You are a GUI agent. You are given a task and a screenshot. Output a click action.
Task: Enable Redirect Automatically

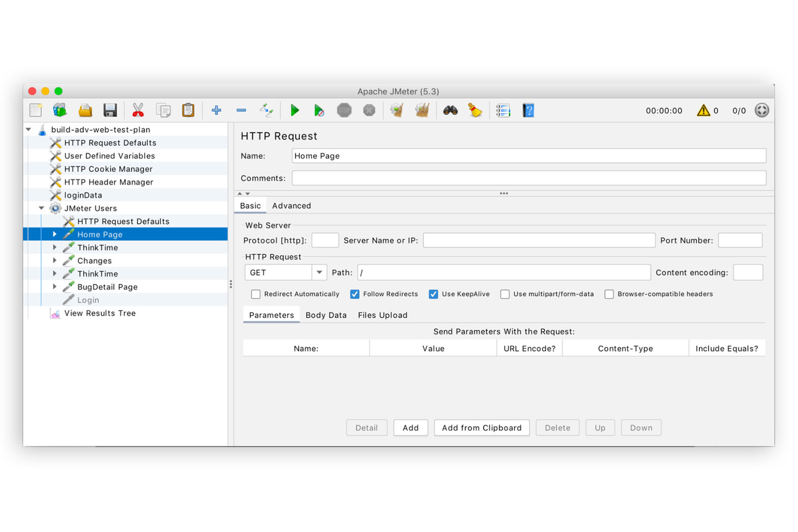[x=256, y=294]
